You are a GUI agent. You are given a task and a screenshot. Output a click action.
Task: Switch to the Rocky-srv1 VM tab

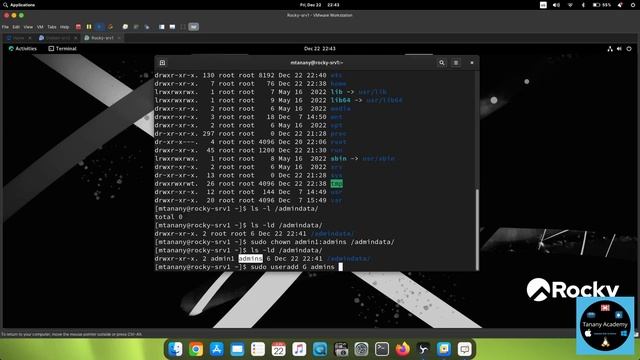102,38
